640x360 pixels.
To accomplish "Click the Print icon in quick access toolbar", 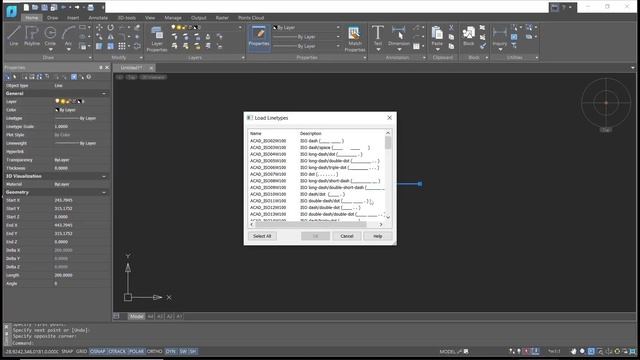I will coord(91,7).
